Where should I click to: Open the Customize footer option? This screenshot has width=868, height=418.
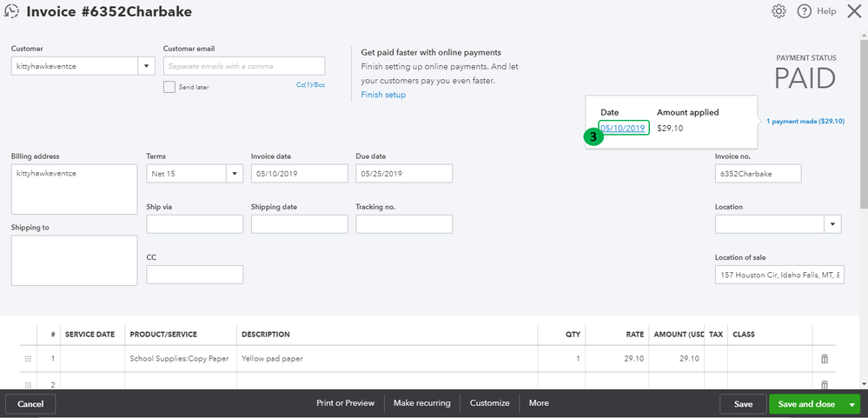(489, 403)
